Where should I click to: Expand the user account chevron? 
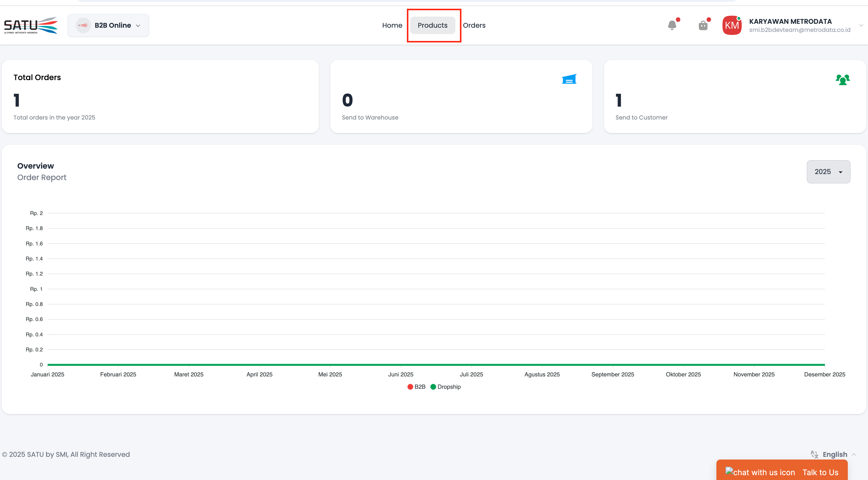click(861, 26)
